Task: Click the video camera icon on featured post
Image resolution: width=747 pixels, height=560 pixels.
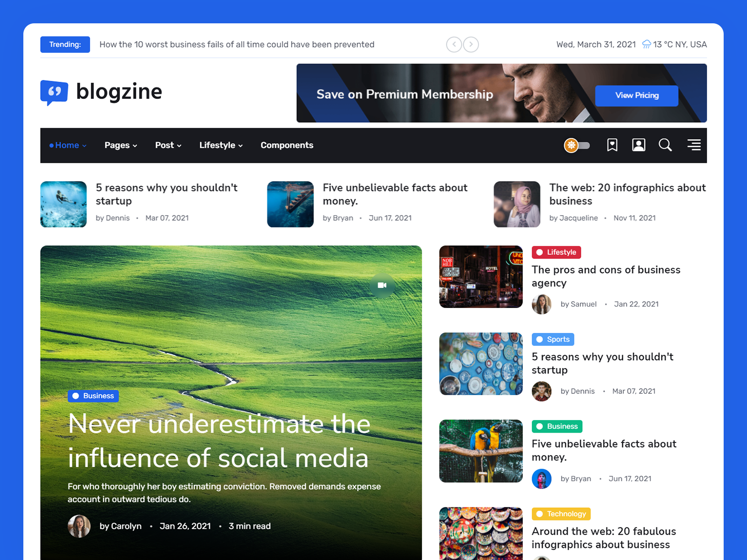Action: pyautogui.click(x=382, y=285)
